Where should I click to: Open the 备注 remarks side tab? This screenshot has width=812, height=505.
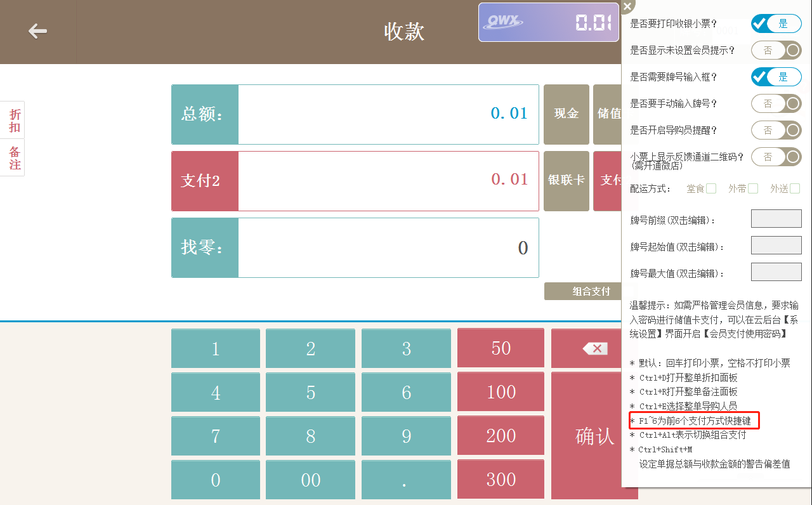pyautogui.click(x=15, y=158)
